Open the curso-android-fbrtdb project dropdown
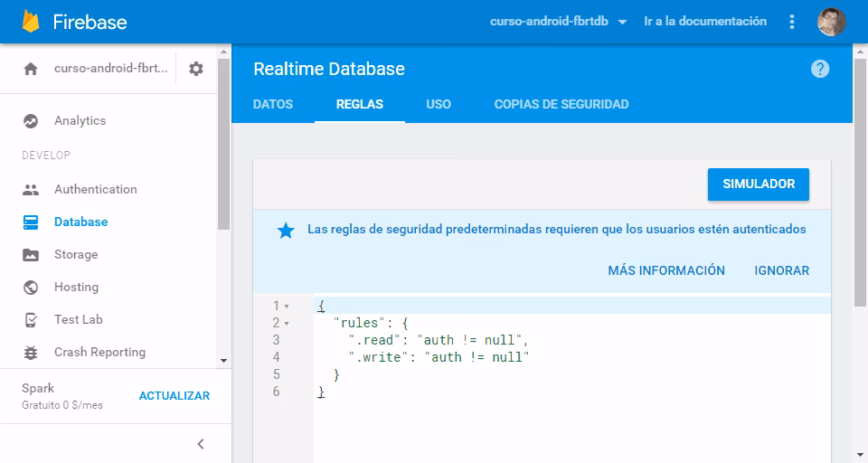Image resolution: width=868 pixels, height=463 pixels. click(x=558, y=22)
